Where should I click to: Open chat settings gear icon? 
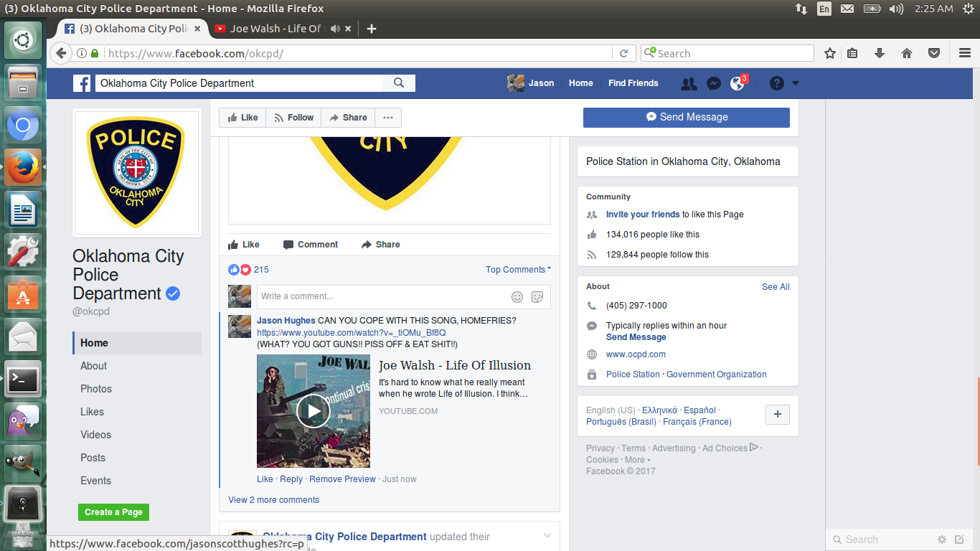pos(942,540)
